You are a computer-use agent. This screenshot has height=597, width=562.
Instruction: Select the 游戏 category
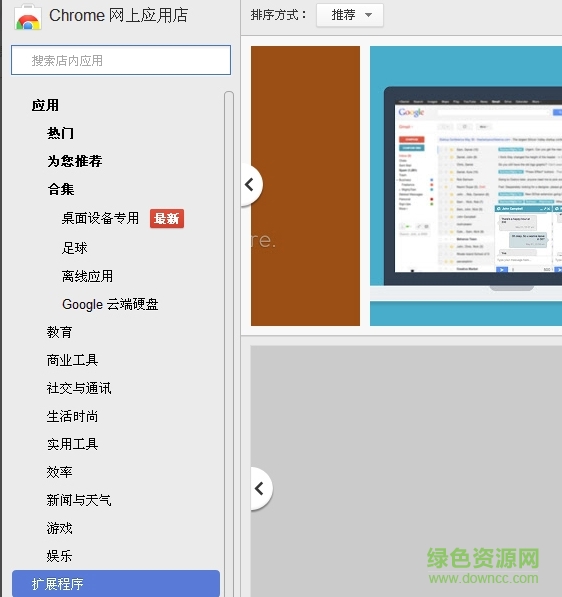click(59, 528)
